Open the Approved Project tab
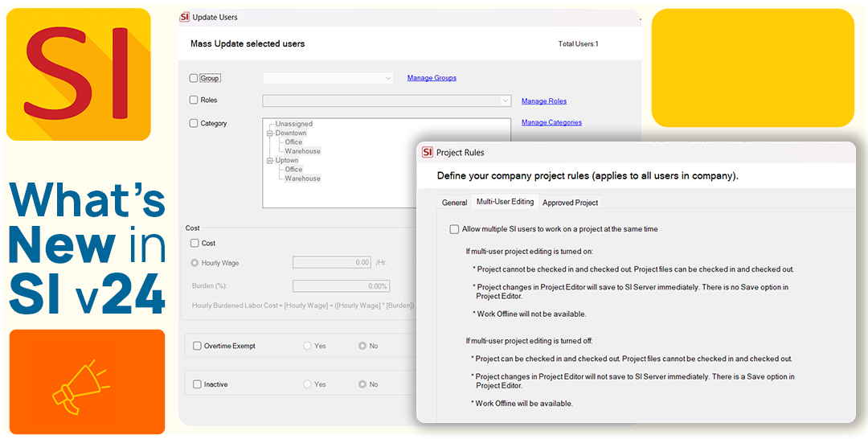The image size is (868, 439). (x=570, y=203)
